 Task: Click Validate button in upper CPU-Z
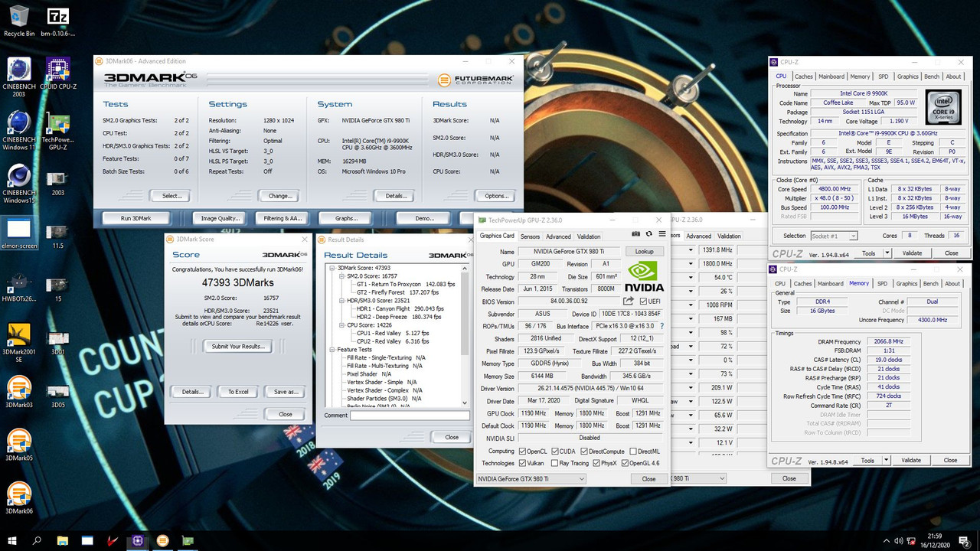pos(912,253)
